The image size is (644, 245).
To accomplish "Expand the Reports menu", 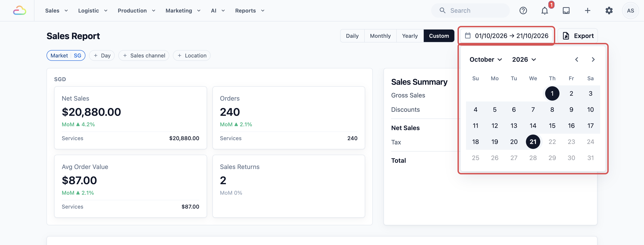I will (250, 11).
